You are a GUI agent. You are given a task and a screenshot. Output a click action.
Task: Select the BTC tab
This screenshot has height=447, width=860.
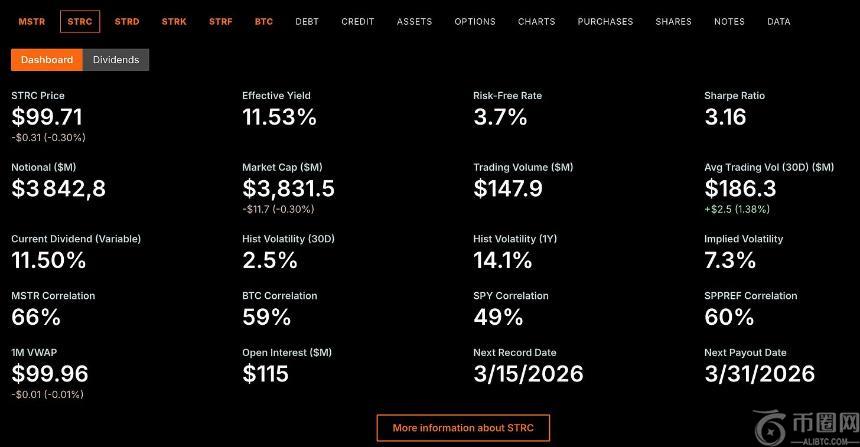264,21
